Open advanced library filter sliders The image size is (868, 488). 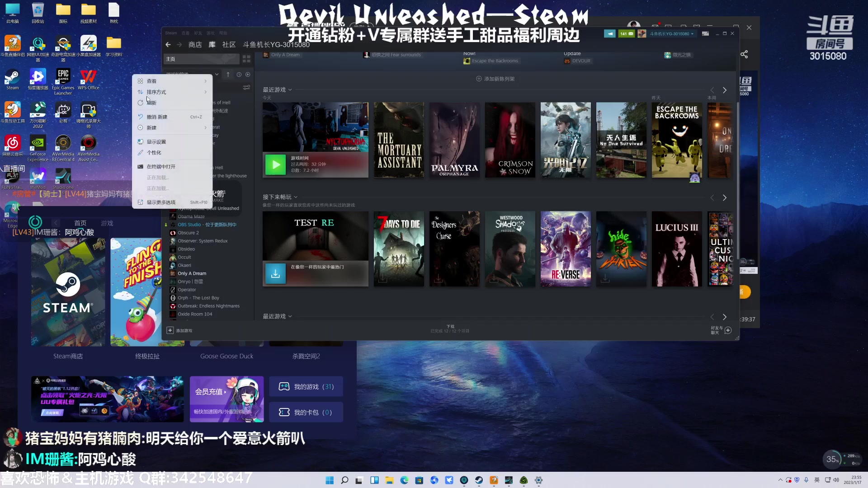(246, 88)
